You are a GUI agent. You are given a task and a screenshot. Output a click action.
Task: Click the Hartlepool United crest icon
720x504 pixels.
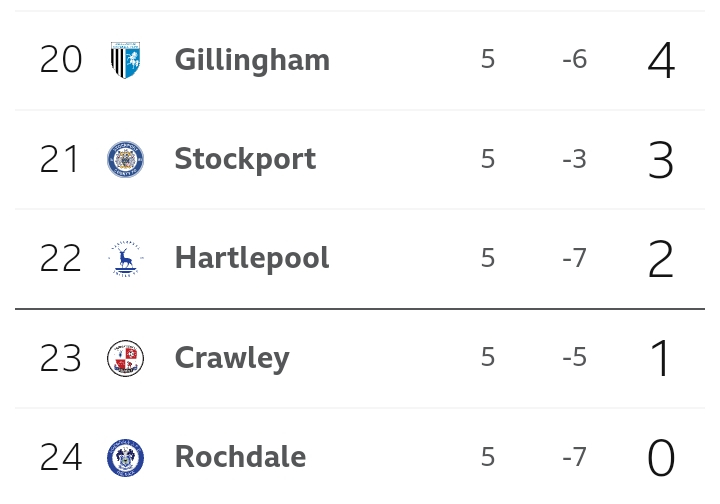[125, 258]
